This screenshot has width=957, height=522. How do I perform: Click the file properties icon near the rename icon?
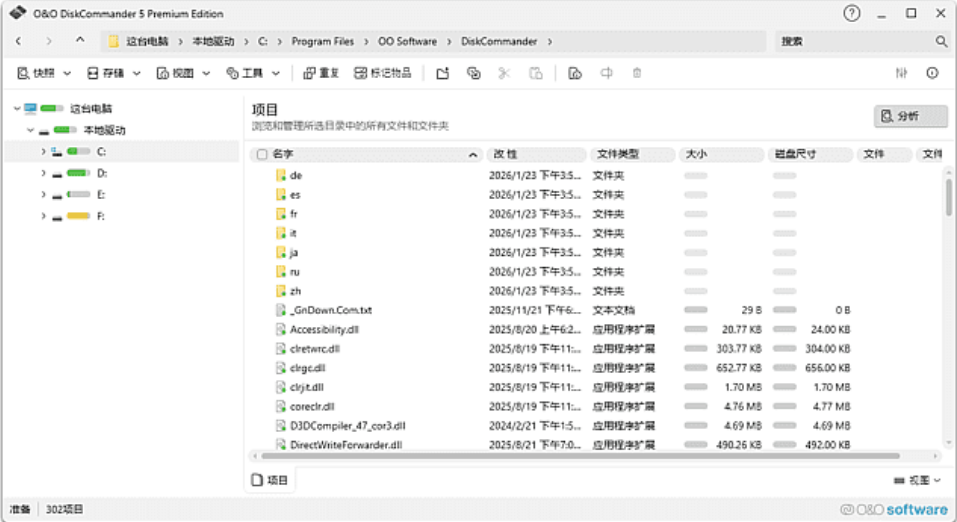click(x=575, y=73)
